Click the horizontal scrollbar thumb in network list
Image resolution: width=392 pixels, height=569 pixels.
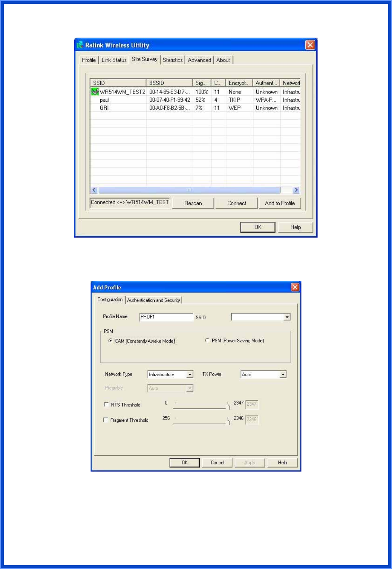(189, 190)
